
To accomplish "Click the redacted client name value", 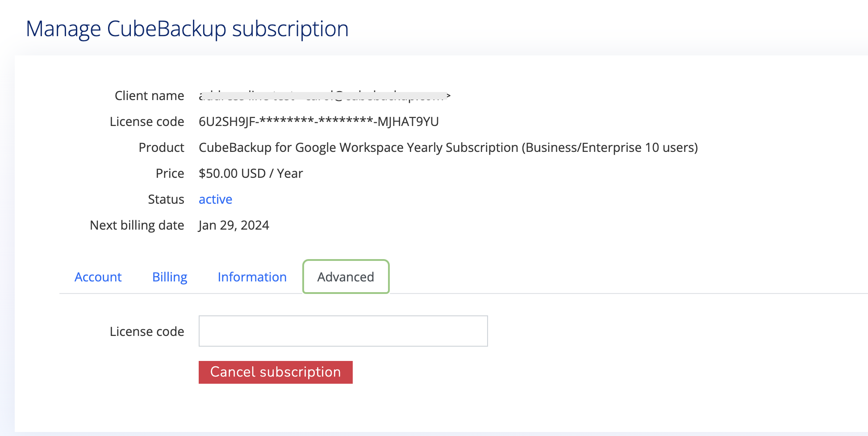I will 325,96.
